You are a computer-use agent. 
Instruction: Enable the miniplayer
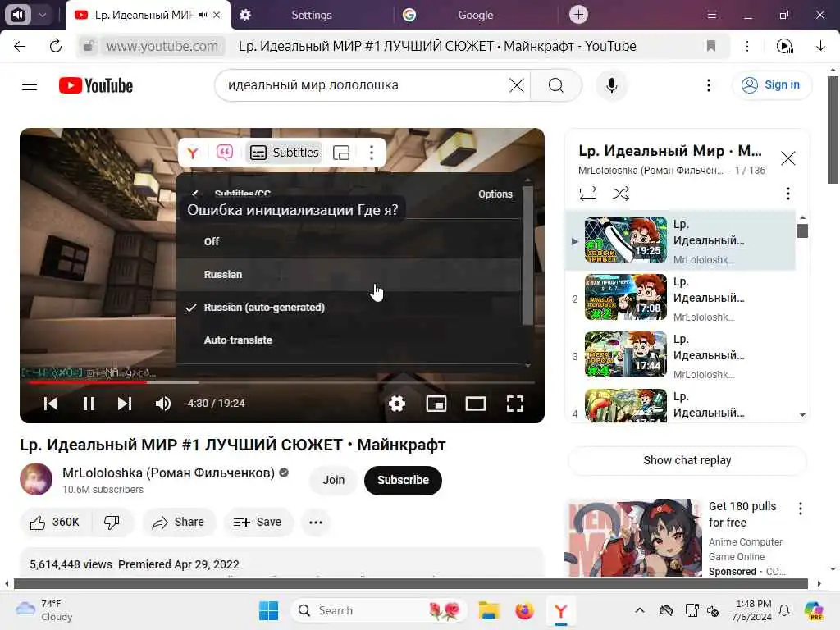click(x=436, y=404)
